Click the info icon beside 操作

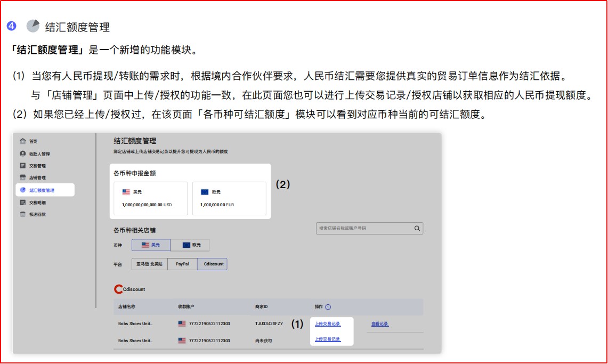[329, 306]
